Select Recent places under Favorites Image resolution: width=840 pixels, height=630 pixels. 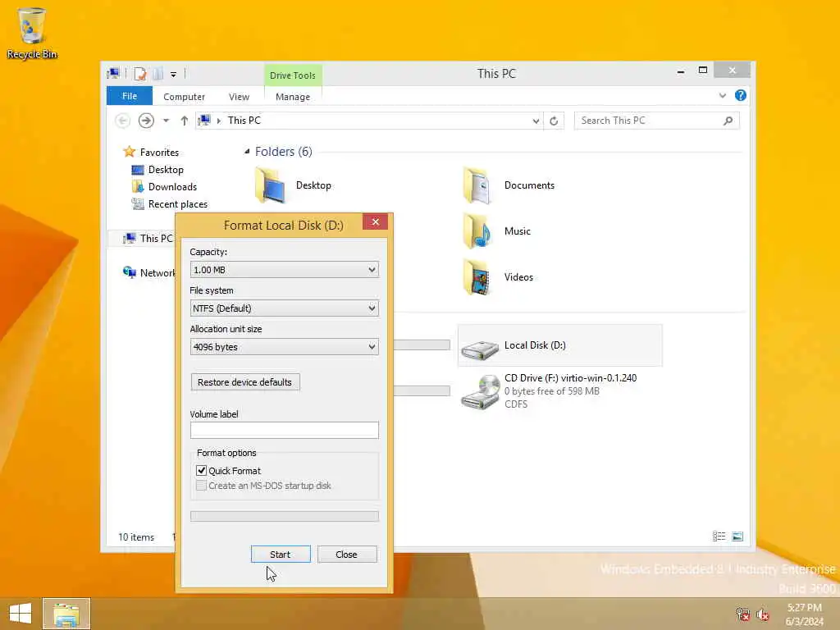(177, 204)
